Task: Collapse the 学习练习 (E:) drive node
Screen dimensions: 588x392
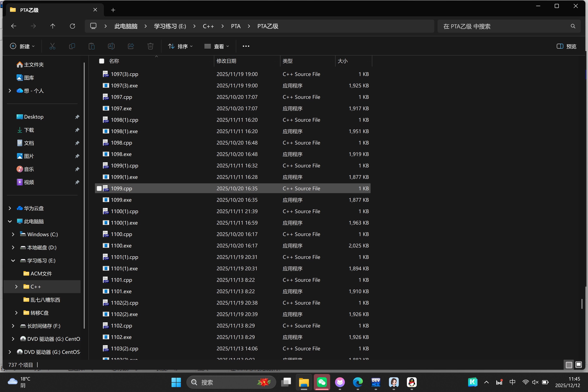Action: click(x=13, y=261)
